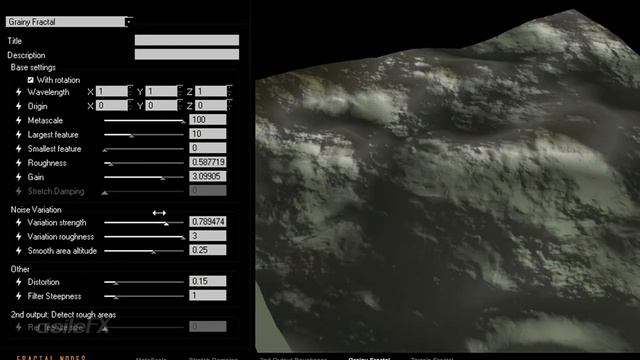Click the lightning icon beside Wavelength
This screenshot has width=640, height=360.
[18, 92]
